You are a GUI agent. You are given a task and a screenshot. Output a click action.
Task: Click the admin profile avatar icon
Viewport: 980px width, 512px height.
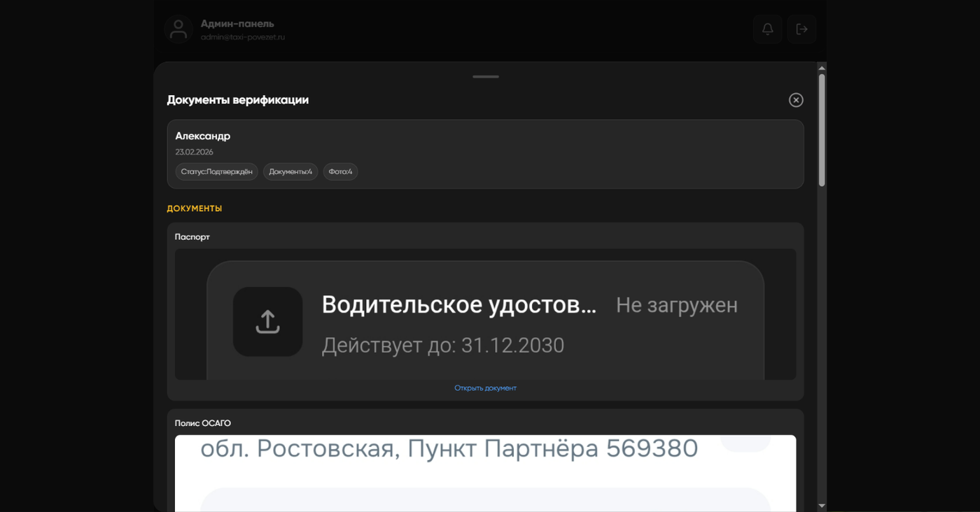(178, 29)
